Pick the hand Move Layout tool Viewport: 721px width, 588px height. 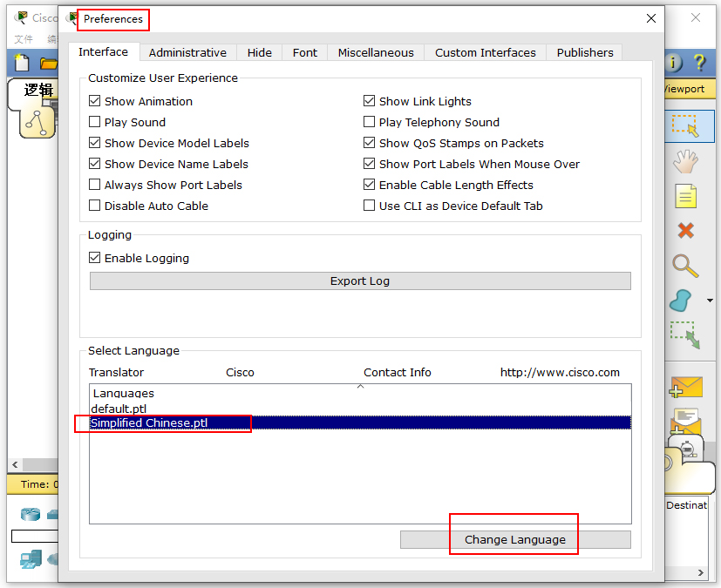(x=686, y=160)
